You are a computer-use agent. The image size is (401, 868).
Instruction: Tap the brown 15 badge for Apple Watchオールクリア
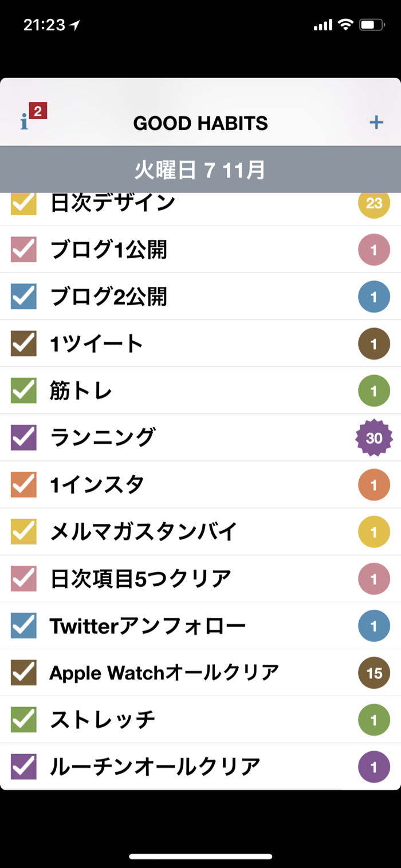374,673
